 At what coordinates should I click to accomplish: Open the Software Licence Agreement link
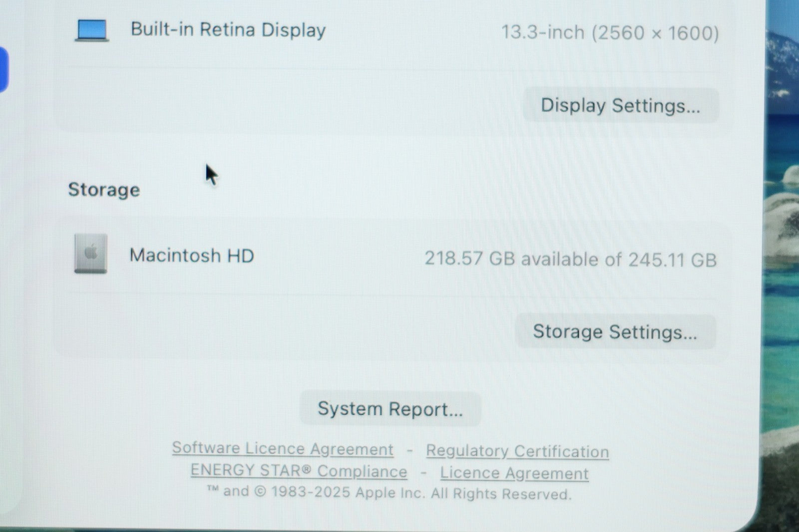[x=283, y=449]
